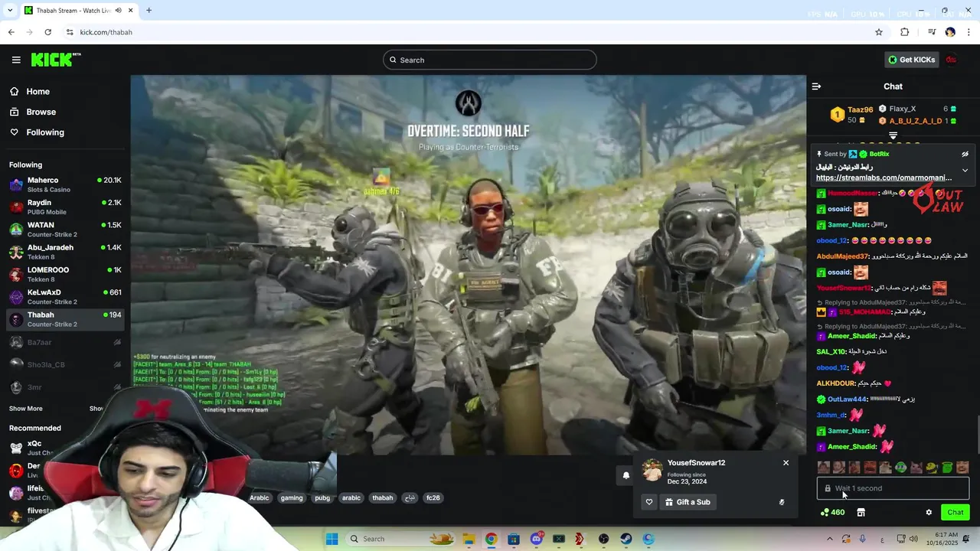Hide the pinned BotRix message
Image resolution: width=980 pixels, height=551 pixels.
click(x=965, y=154)
